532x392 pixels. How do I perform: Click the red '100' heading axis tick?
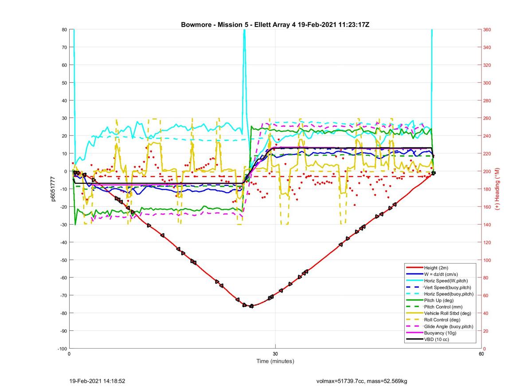pos(488,260)
